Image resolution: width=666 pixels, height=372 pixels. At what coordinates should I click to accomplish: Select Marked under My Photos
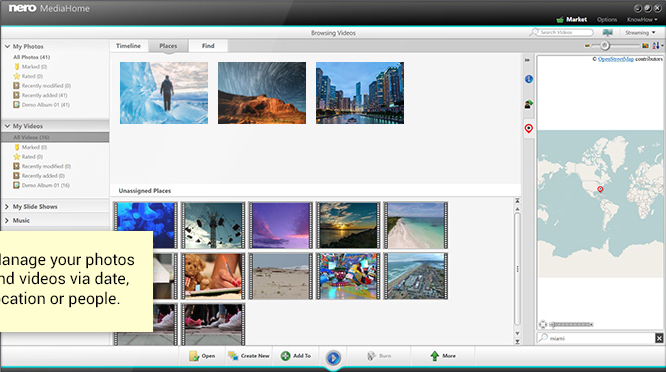click(x=30, y=67)
